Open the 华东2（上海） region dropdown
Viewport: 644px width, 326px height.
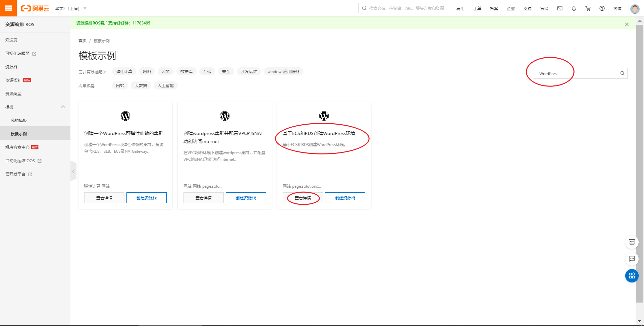point(71,8)
